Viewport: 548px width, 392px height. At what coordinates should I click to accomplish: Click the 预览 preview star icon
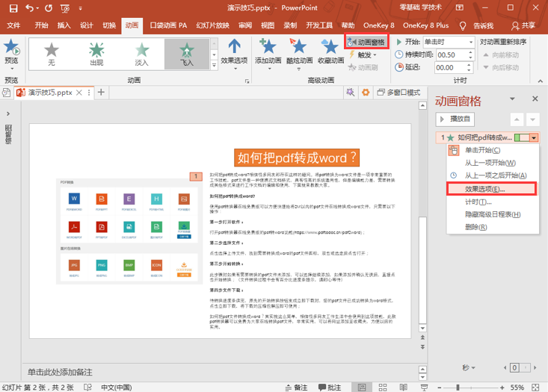(11, 47)
